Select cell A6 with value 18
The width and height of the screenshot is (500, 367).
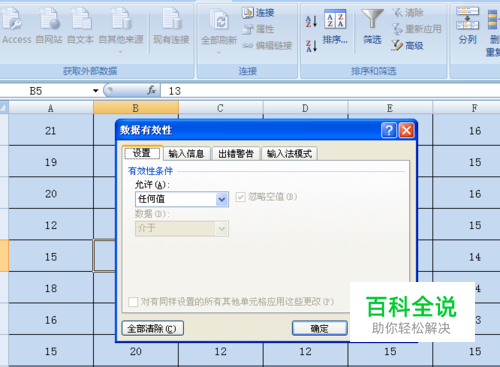[x=51, y=288]
